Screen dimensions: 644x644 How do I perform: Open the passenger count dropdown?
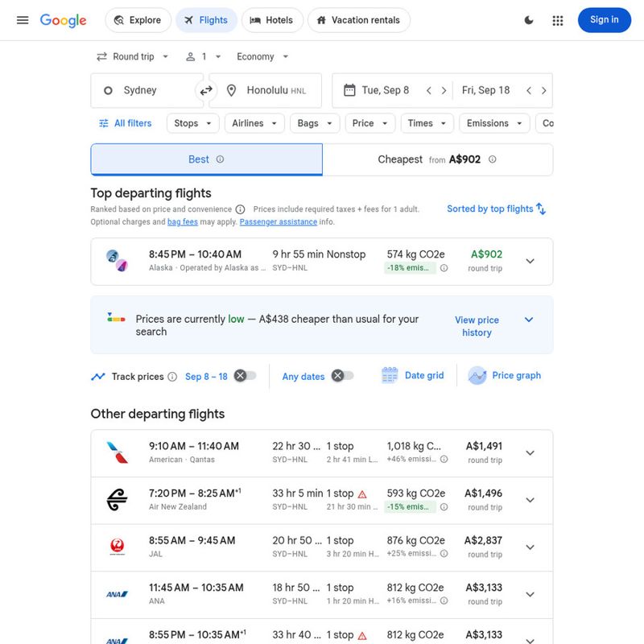pos(204,56)
